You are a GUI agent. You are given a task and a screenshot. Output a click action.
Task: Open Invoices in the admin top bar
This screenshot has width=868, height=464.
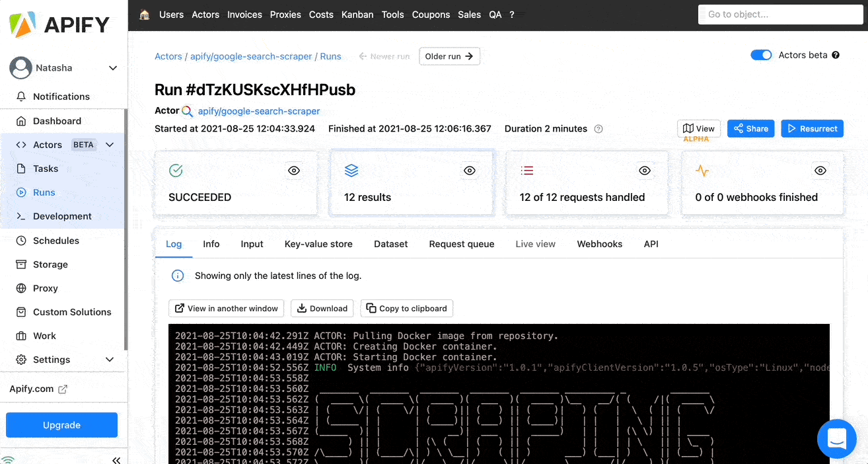coord(244,15)
